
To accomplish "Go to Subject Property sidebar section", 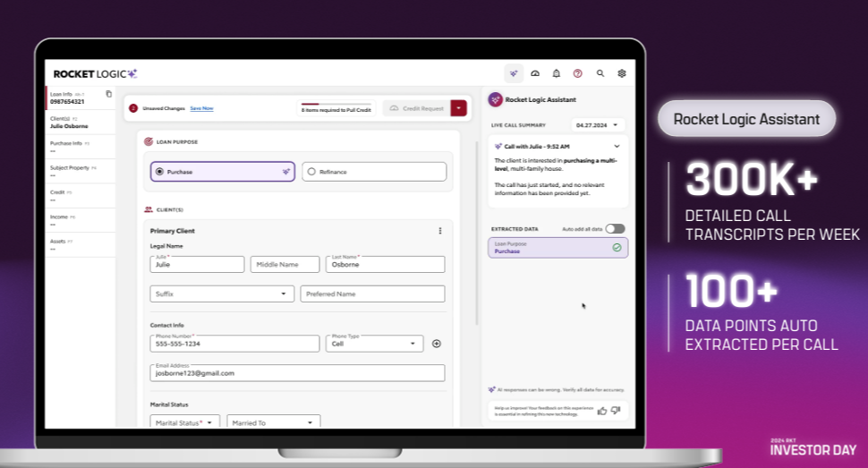I will coord(81,172).
